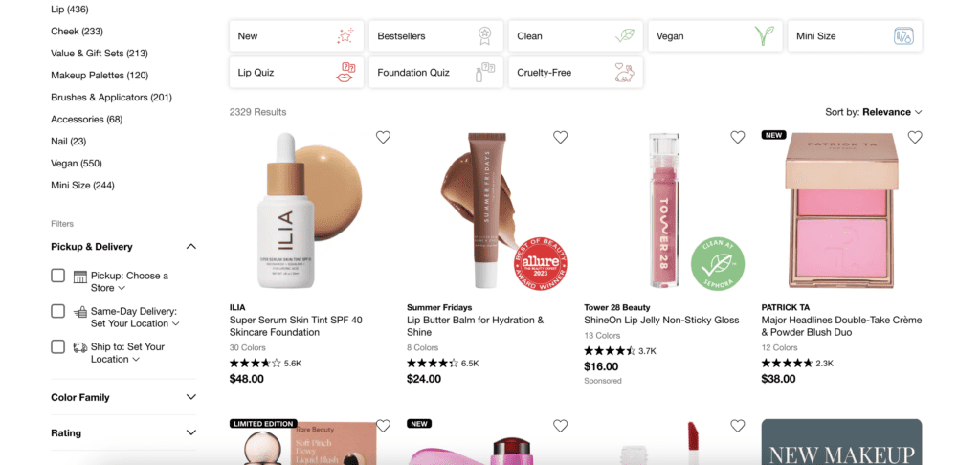Screen dimensions: 980x465
Task: Enable the Same-Day Delivery checkbox
Action: (x=58, y=311)
